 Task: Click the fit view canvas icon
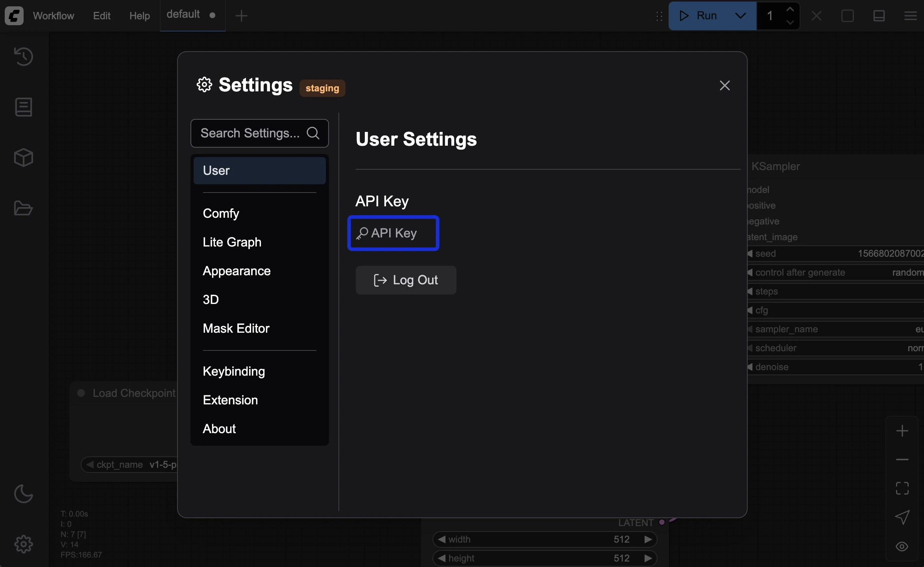coord(902,488)
